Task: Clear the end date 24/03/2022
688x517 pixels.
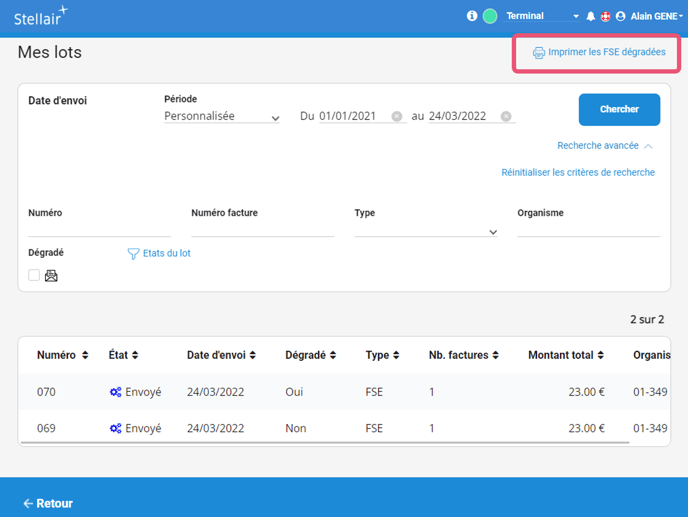Action: click(x=506, y=116)
